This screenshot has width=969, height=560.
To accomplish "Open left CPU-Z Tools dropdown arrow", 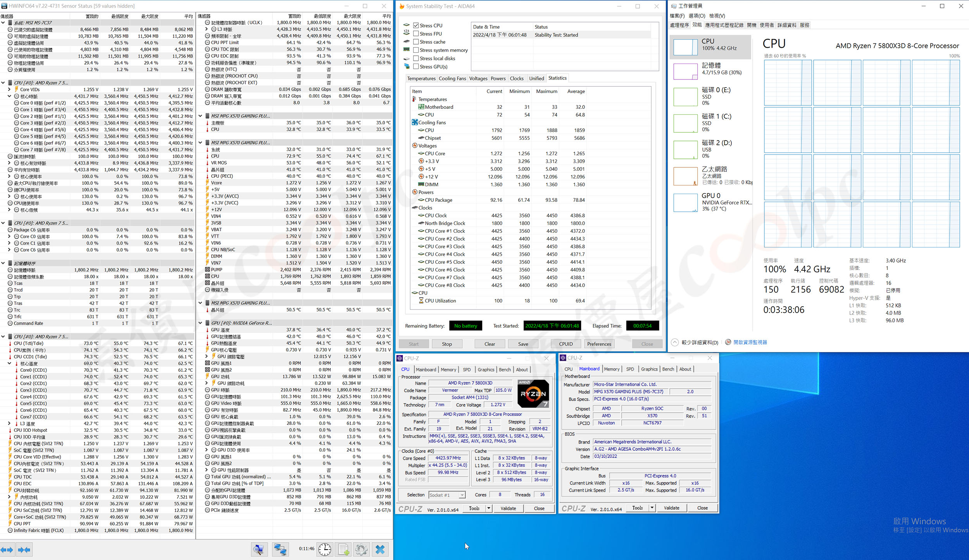I will pyautogui.click(x=489, y=508).
